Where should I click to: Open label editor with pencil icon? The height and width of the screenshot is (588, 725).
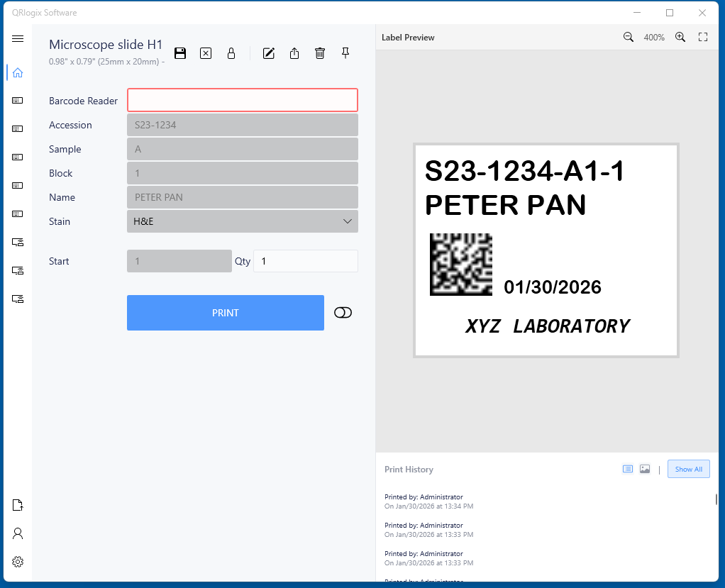(x=269, y=53)
